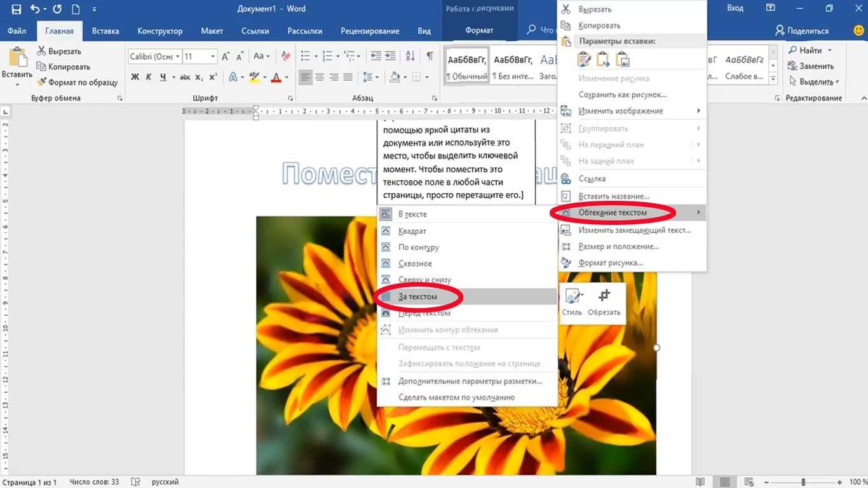The height and width of the screenshot is (488, 868).
Task: Center align the text
Action: [x=320, y=77]
